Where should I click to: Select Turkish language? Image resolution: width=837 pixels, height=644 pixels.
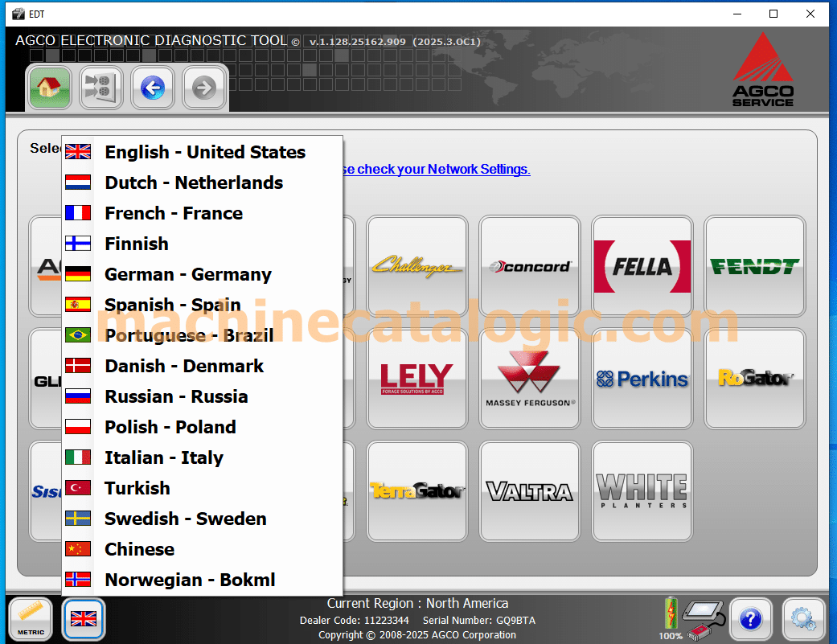point(203,488)
